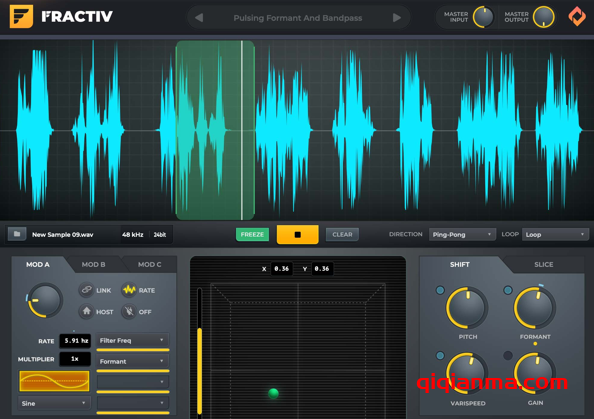Open the third empty mod target dropdown
Viewport: 594px width, 419px height.
(x=133, y=382)
